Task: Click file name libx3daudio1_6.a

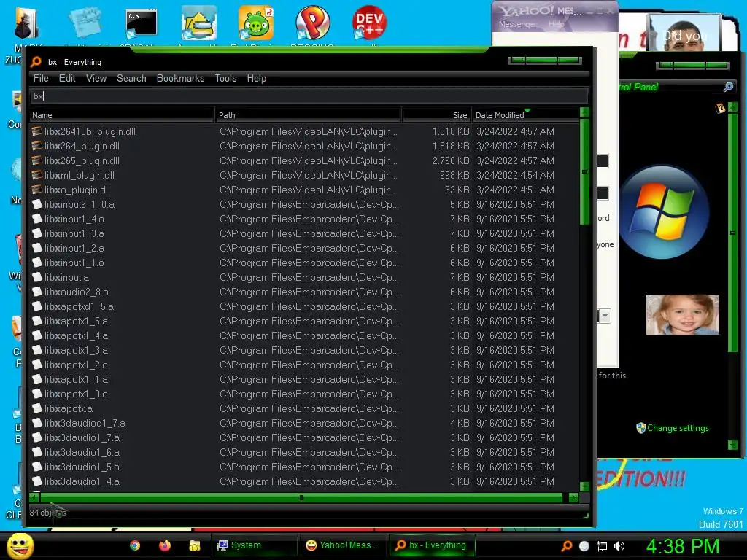Action: [82, 452]
